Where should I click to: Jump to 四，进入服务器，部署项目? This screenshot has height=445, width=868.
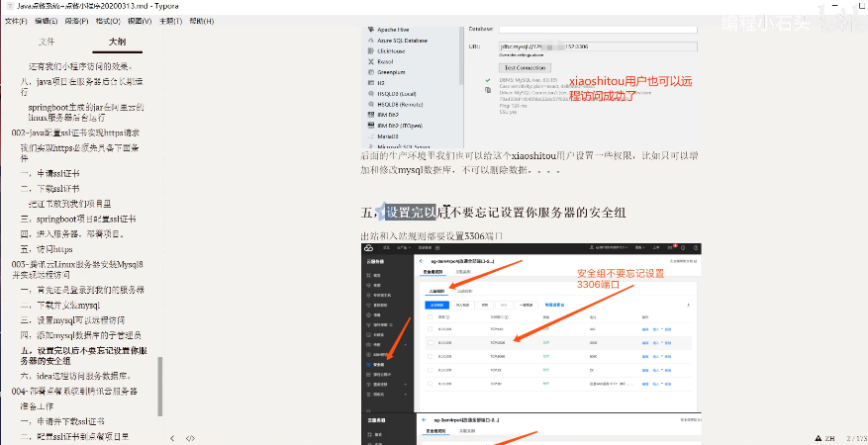[x=73, y=234]
